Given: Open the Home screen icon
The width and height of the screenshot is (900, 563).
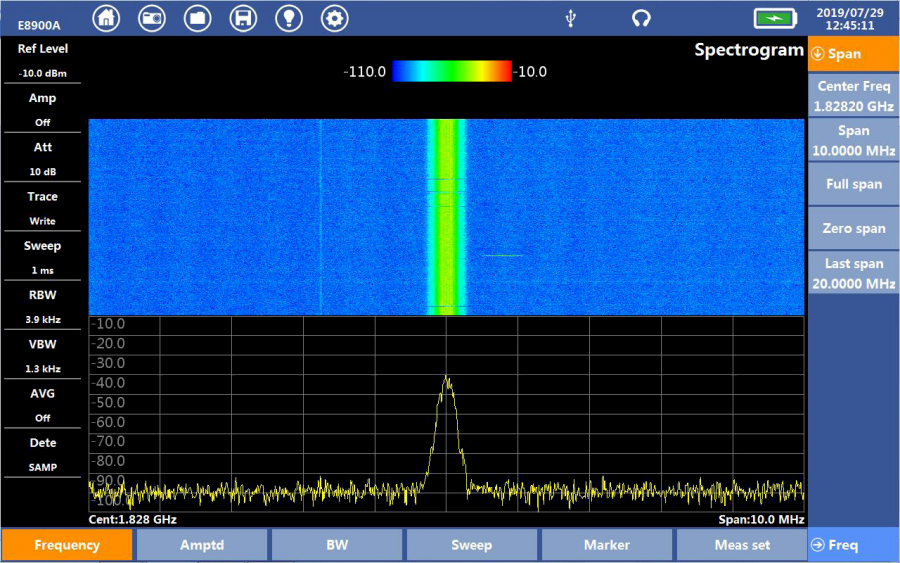Looking at the screenshot, I should click(106, 18).
